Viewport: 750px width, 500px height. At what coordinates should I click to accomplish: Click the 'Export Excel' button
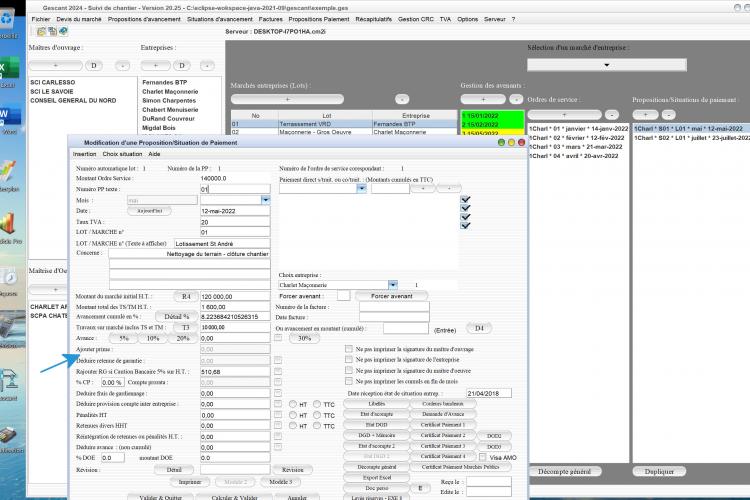[376, 478]
